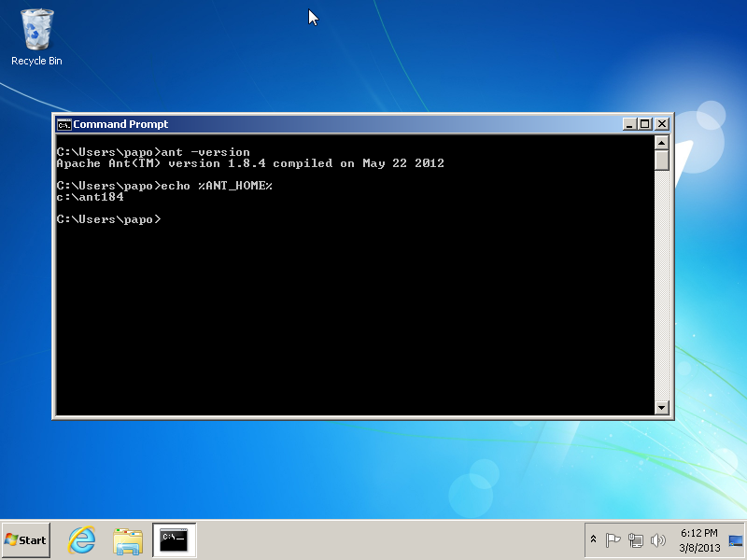The width and height of the screenshot is (747, 560).
Task: Minimize the Command Prompt window
Action: click(629, 124)
